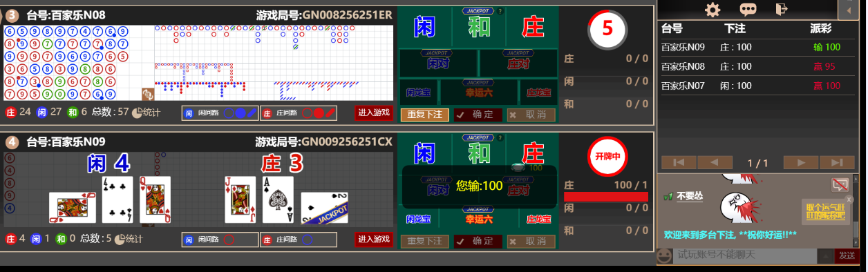Click Jackpot help question mark in N09
Viewport: 868px width, 272px height.
point(500,137)
